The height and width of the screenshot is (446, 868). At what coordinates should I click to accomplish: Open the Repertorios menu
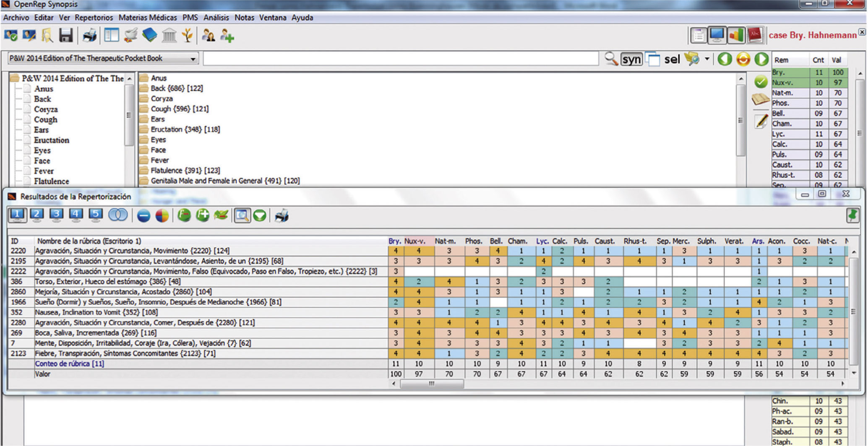tap(94, 18)
